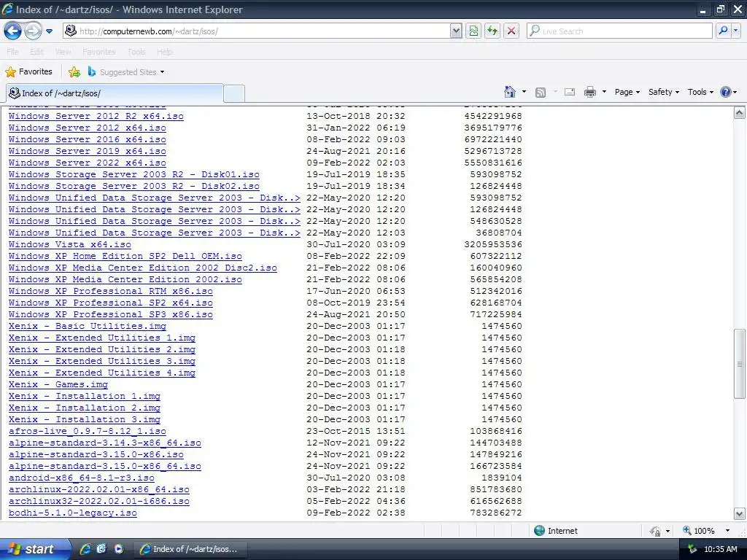
Task: Click the New Tab button
Action: point(234,94)
